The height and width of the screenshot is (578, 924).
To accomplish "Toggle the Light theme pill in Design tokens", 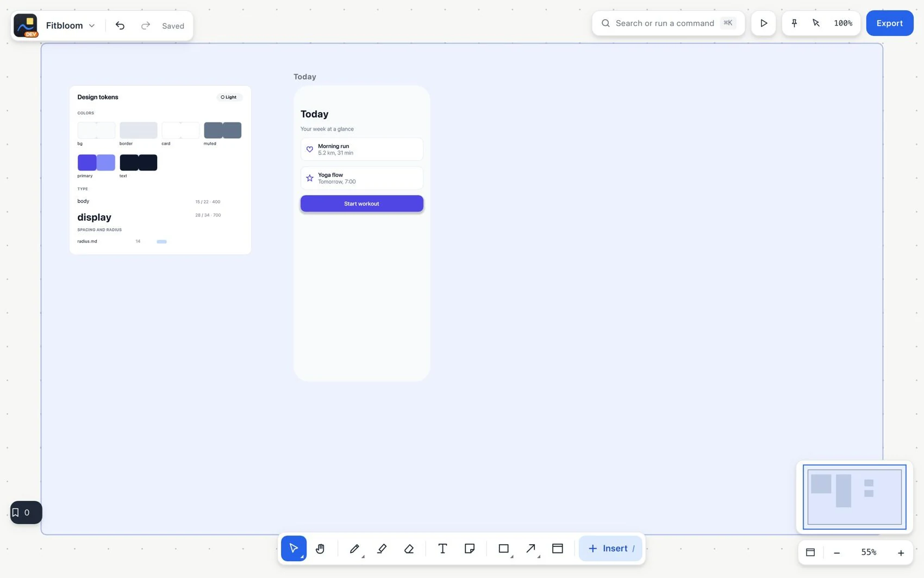I will click(x=229, y=97).
